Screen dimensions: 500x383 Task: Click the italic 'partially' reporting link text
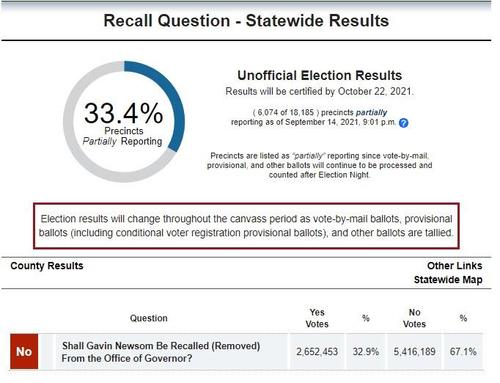click(x=371, y=112)
